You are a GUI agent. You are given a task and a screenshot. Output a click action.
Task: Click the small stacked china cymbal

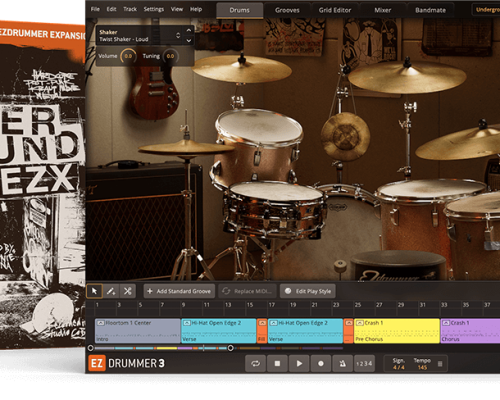pos(345,136)
